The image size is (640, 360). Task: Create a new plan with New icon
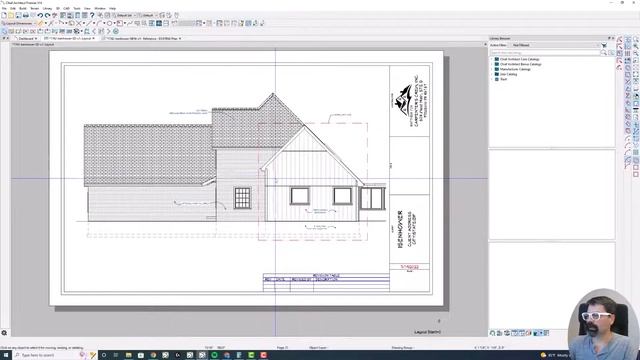tap(4, 16)
